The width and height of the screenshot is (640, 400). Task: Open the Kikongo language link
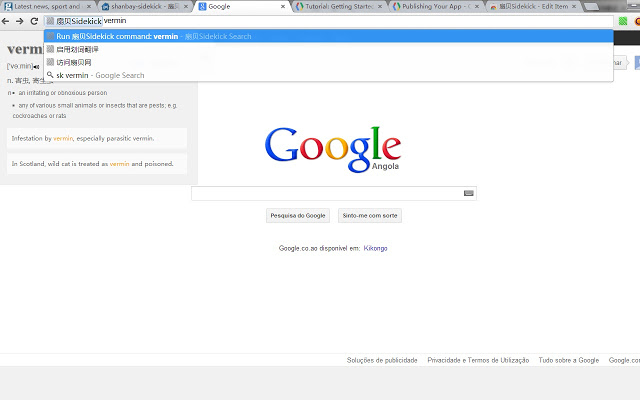376,248
